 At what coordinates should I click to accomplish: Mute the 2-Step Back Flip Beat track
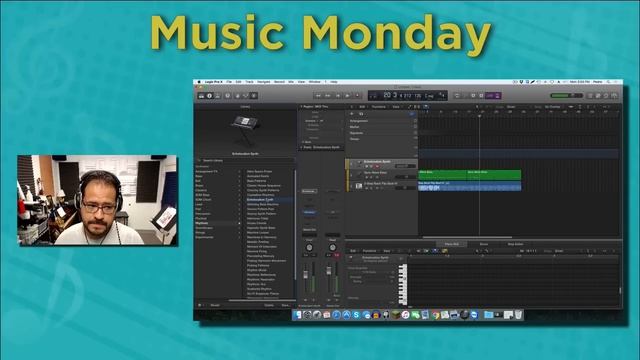(x=367, y=188)
